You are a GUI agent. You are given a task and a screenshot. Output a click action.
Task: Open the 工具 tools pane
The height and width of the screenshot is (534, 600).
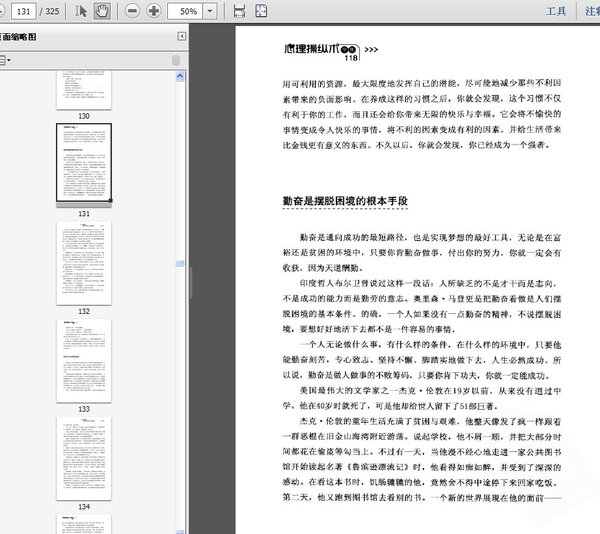(556, 11)
